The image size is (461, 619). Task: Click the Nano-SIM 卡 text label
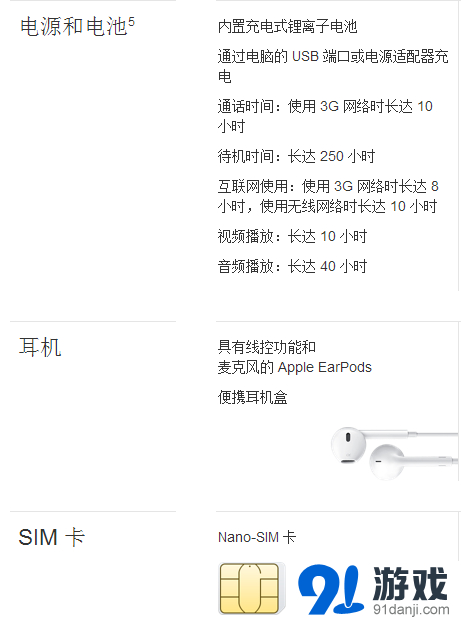coord(257,537)
